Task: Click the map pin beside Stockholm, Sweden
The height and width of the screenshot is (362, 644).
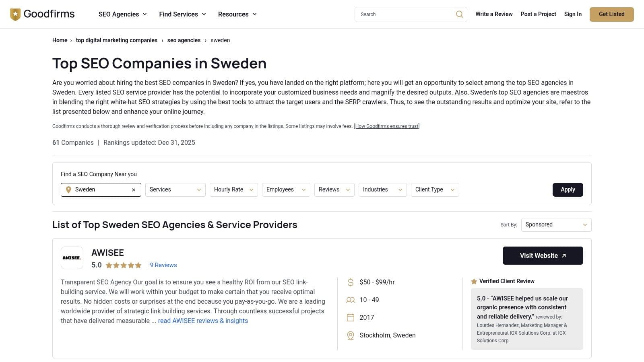Action: 350,335
